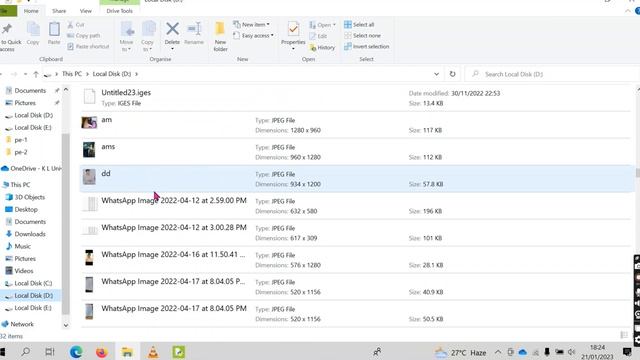The height and width of the screenshot is (360, 640).
Task: Open Local Disk (C:) in navigation pane
Action: point(29,283)
